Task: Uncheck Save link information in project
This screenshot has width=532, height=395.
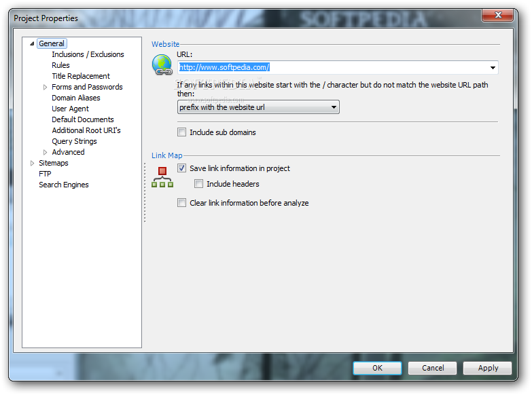Action: (182, 168)
